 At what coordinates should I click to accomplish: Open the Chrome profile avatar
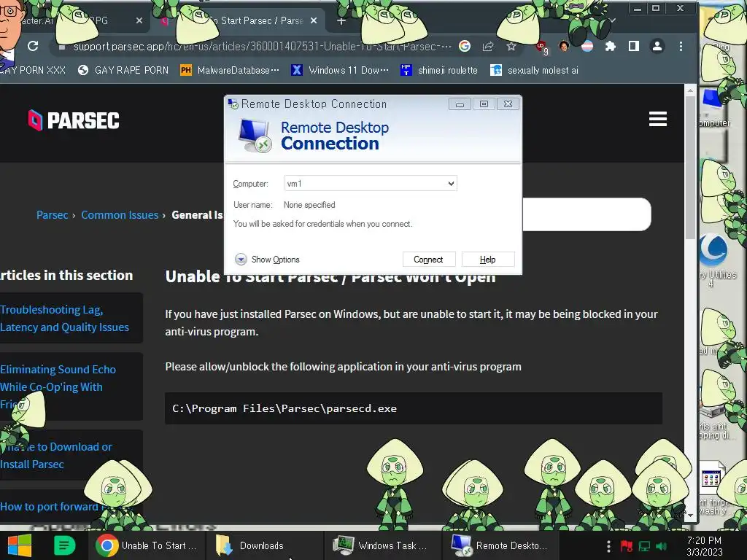pyautogui.click(x=657, y=46)
